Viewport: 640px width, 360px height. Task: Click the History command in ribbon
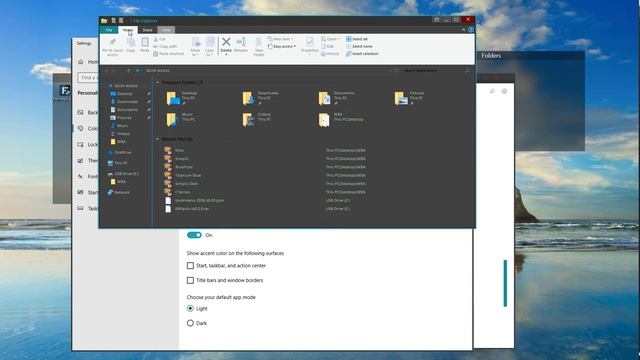(x=330, y=53)
